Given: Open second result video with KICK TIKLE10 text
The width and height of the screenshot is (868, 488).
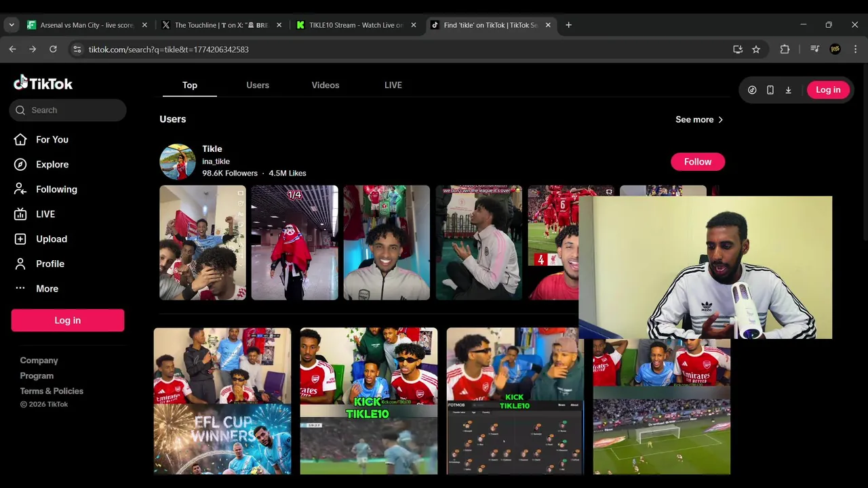Looking at the screenshot, I should click(x=369, y=401).
